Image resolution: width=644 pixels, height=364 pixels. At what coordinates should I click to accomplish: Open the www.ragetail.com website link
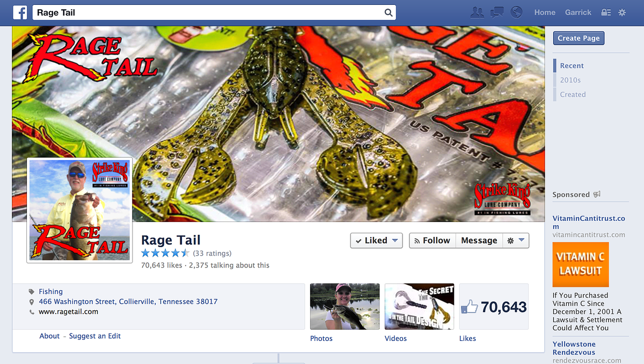point(68,311)
